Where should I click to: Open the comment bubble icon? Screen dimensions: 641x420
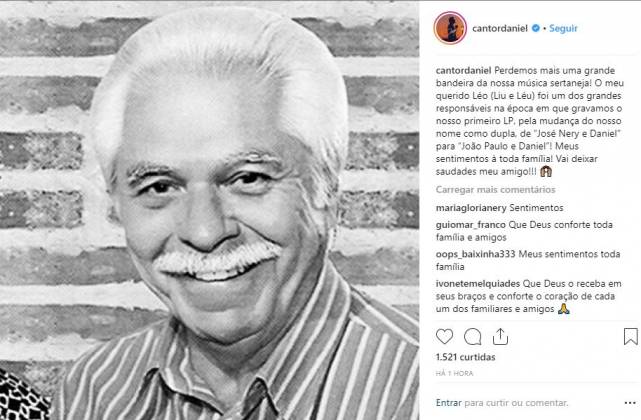(x=472, y=337)
